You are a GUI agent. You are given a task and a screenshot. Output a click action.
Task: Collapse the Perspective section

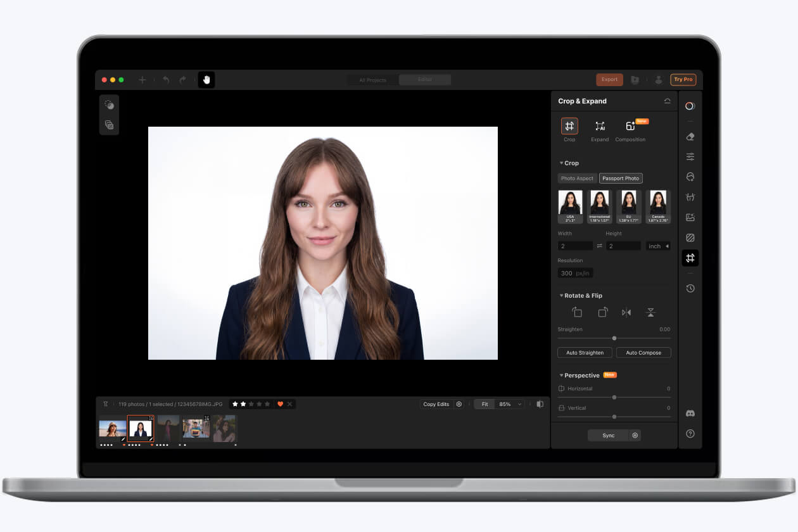click(561, 376)
